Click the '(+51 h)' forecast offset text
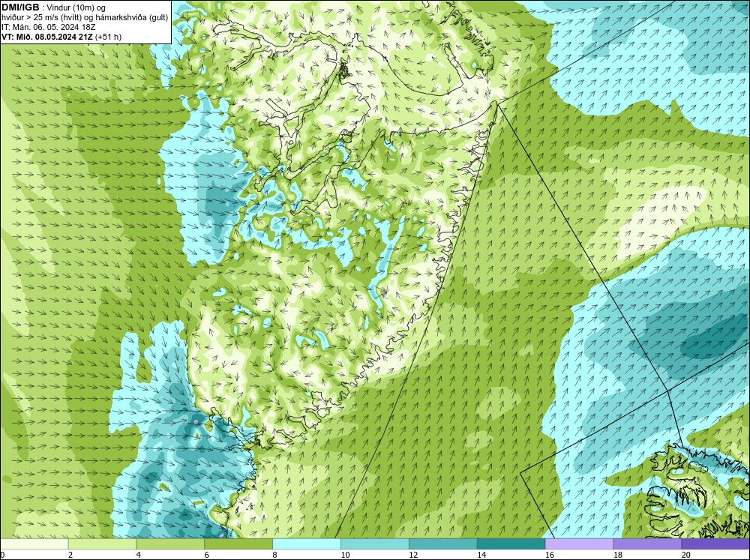The image size is (750, 560). [x=108, y=36]
